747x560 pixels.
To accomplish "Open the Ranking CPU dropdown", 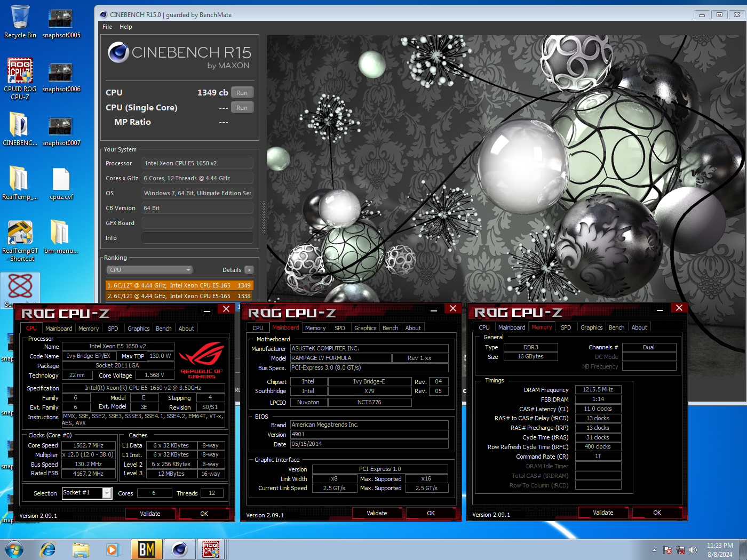I will tap(149, 270).
